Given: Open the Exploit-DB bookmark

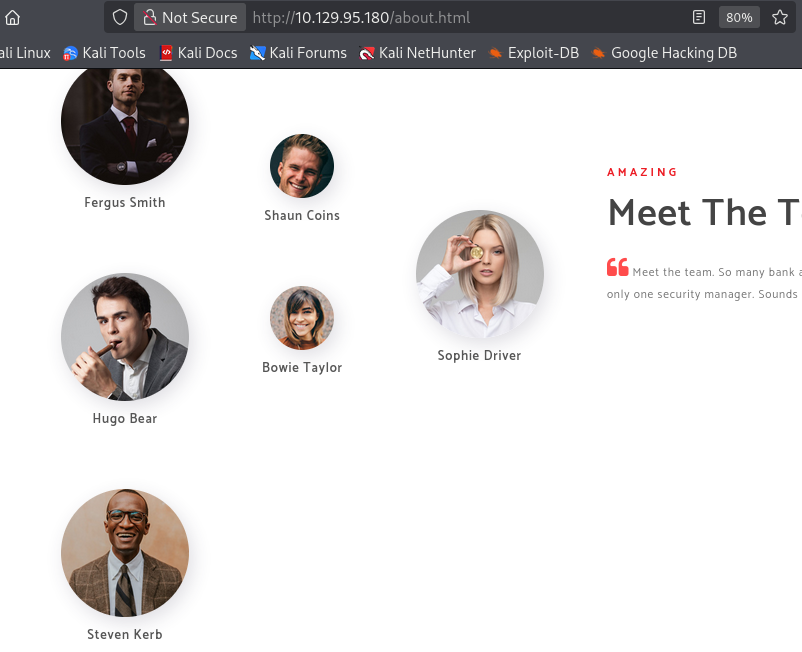Looking at the screenshot, I should click(533, 53).
